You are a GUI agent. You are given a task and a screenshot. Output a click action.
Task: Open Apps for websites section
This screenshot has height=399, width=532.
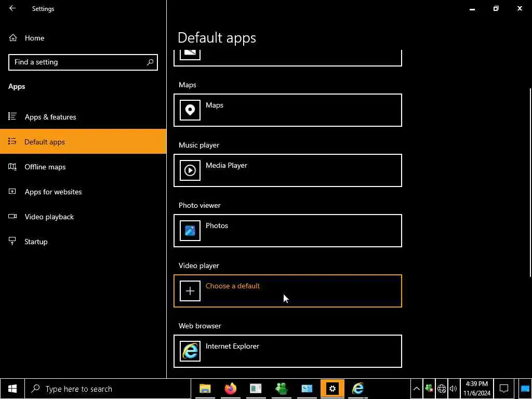tap(83, 192)
